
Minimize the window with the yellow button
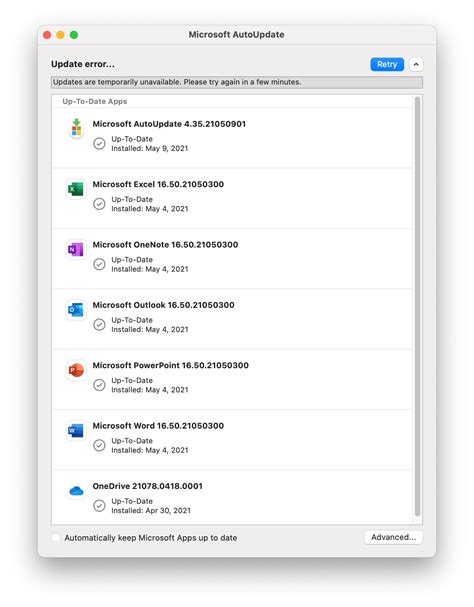60,35
